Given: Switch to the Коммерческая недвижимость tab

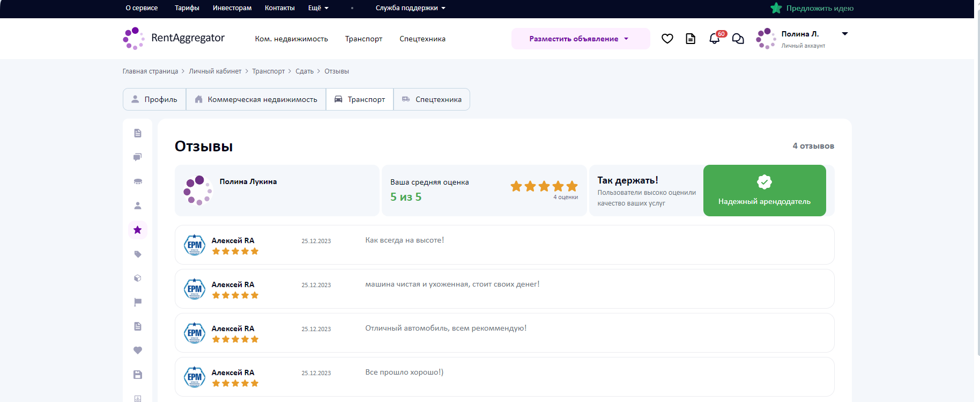Looking at the screenshot, I should click(256, 99).
